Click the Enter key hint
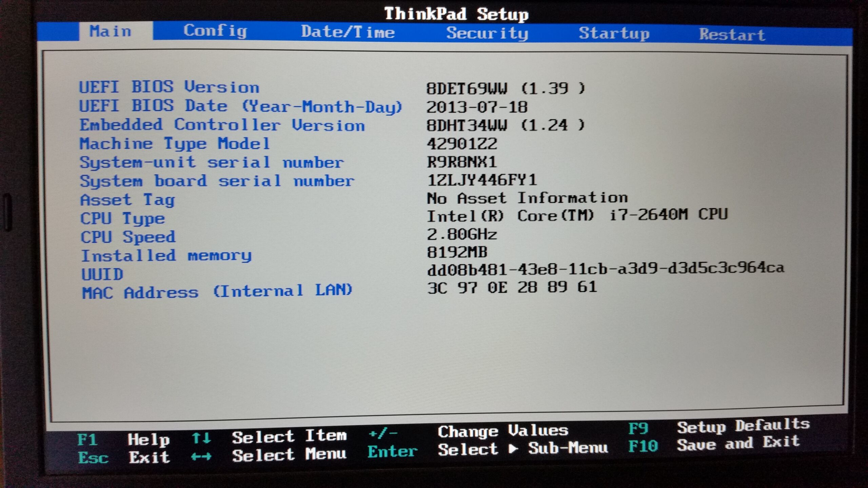This screenshot has height=488, width=868. [x=393, y=452]
